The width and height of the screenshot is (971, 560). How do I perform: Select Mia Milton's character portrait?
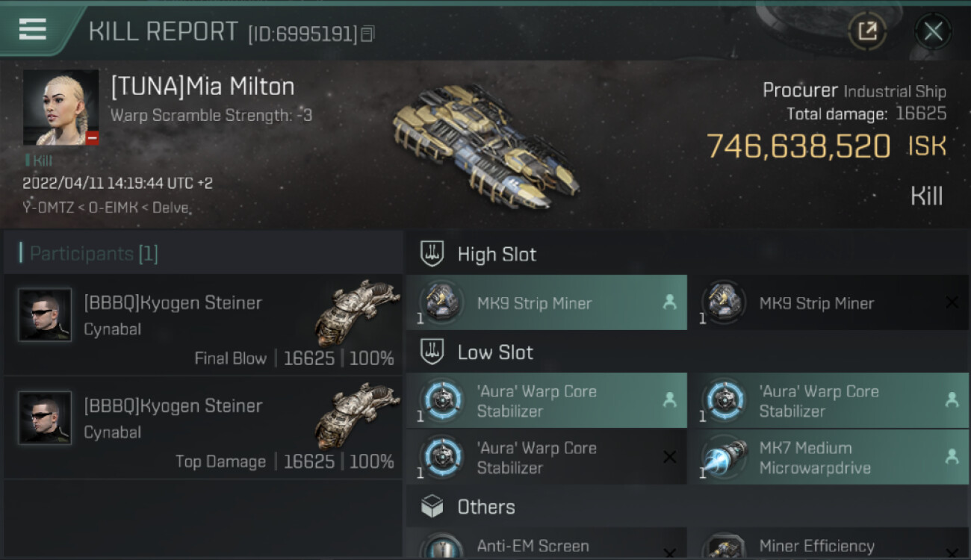(x=61, y=108)
